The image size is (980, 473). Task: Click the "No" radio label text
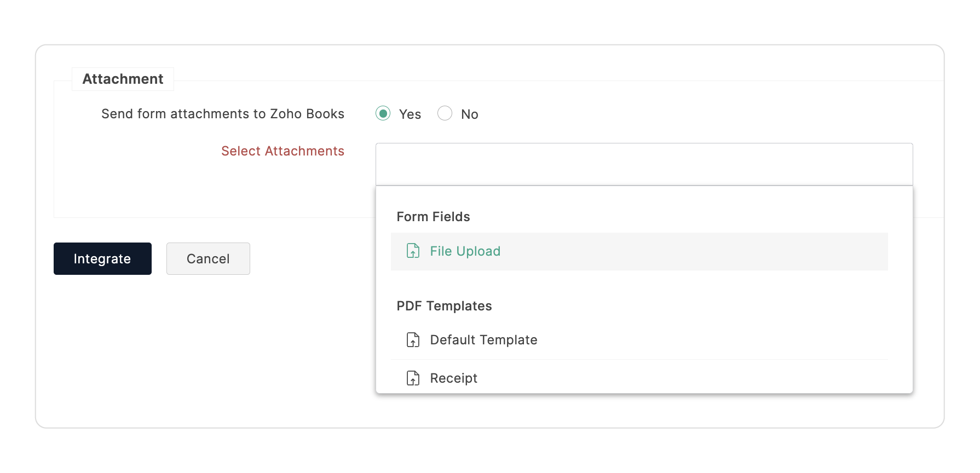point(469,114)
